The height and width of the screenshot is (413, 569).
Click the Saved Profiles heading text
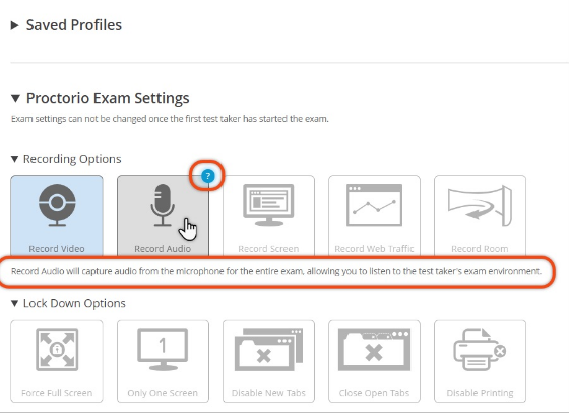[x=74, y=25]
